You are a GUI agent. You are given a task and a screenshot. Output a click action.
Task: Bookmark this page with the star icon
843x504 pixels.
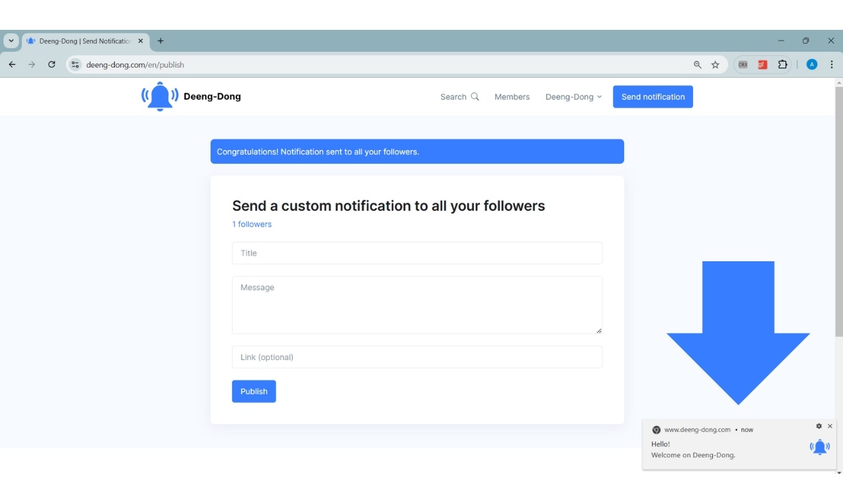pos(716,64)
